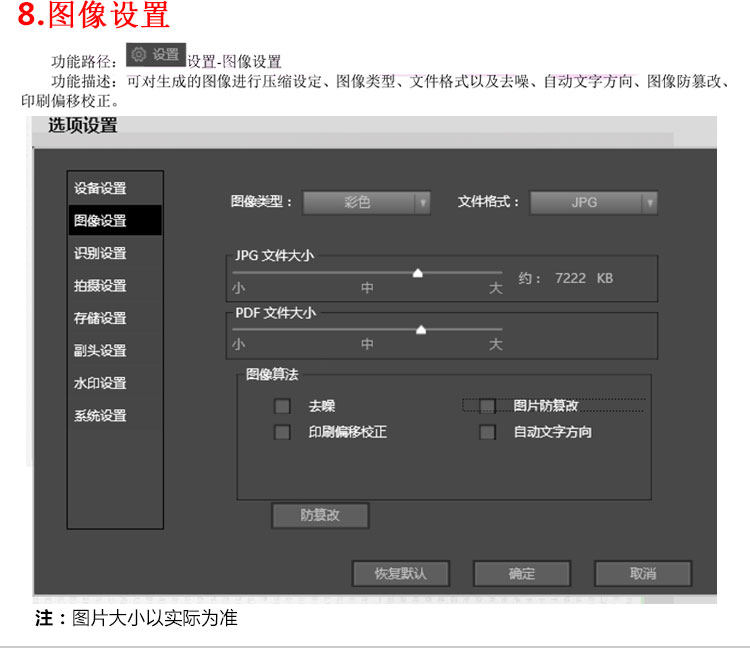Screen dimensions: 750x654
Task: Open the 文件格式 dropdown arrow
Action: click(x=650, y=203)
